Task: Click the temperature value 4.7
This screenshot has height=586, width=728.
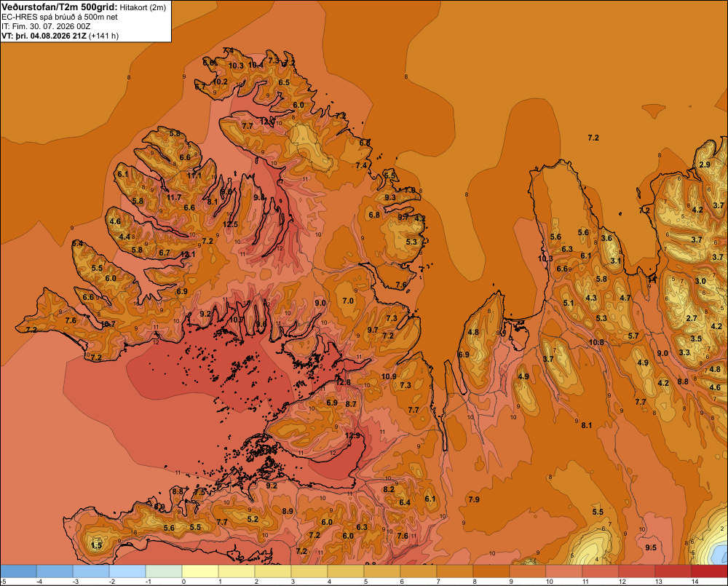Action: [x=625, y=298]
